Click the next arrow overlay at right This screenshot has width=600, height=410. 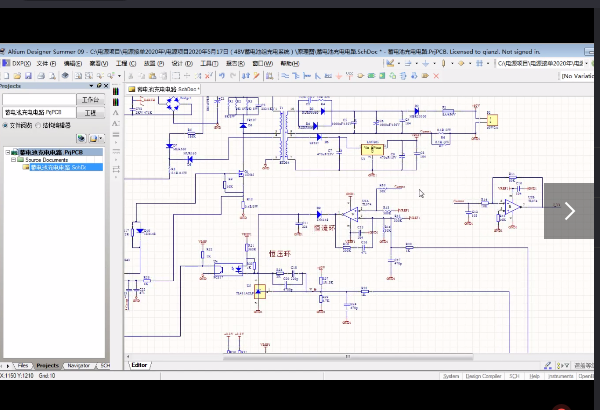pos(569,211)
